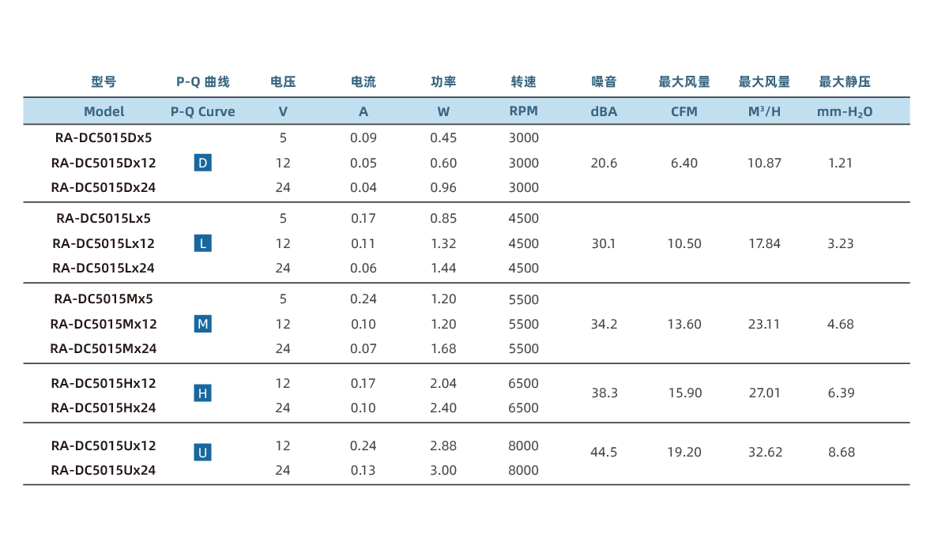Viewport: 934px width, 560px height.
Task: Click the dBA column header
Action: (x=604, y=111)
